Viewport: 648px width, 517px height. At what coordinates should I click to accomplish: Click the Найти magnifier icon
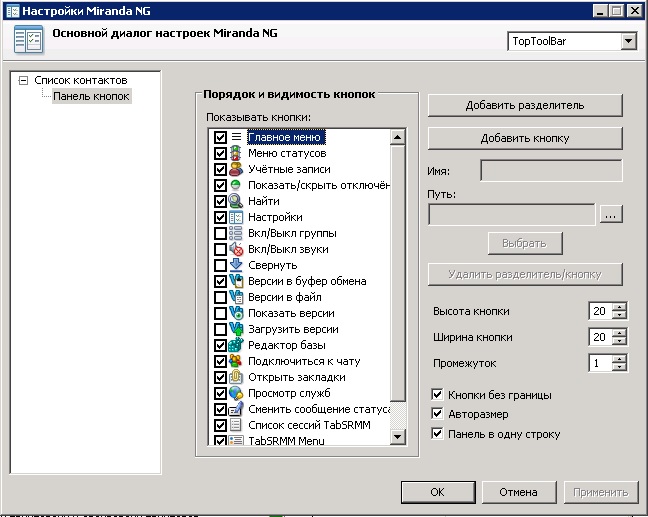point(236,201)
